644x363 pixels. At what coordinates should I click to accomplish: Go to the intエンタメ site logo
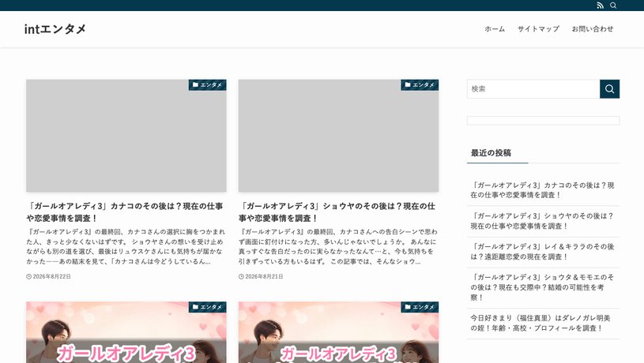(55, 28)
